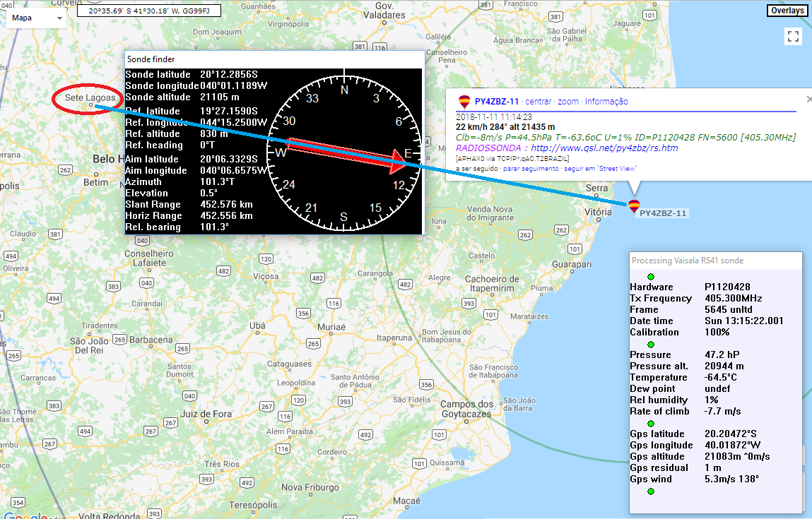Open the Informação link
The width and height of the screenshot is (812, 519).
point(606,102)
